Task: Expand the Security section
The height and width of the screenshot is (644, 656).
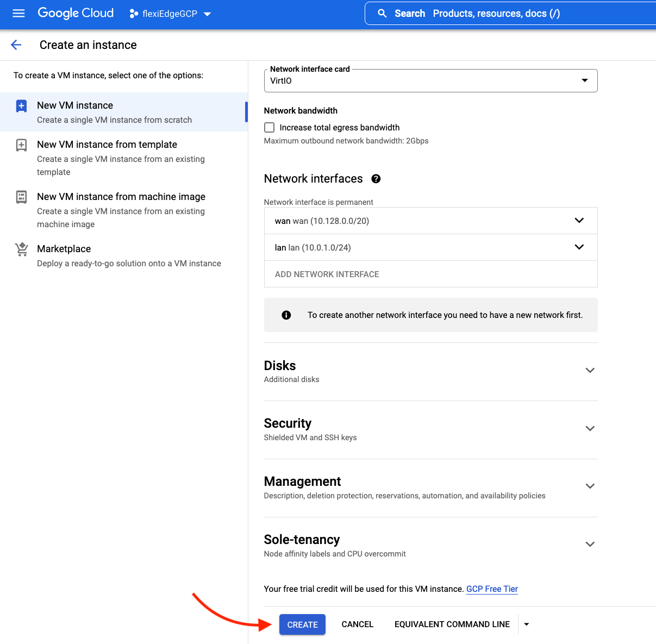Action: click(x=590, y=429)
